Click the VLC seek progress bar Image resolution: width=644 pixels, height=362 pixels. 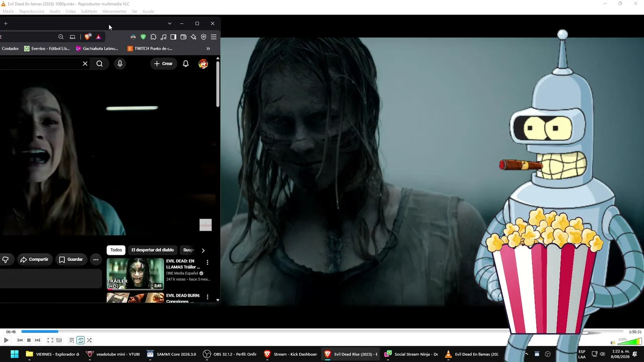pyautogui.click(x=322, y=332)
